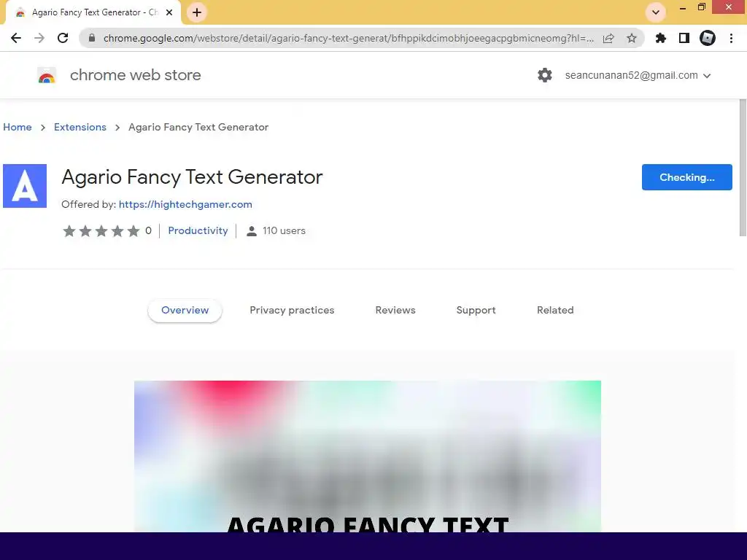
Task: Open the Agario Fancy Text screenshot preview
Action: point(368,456)
